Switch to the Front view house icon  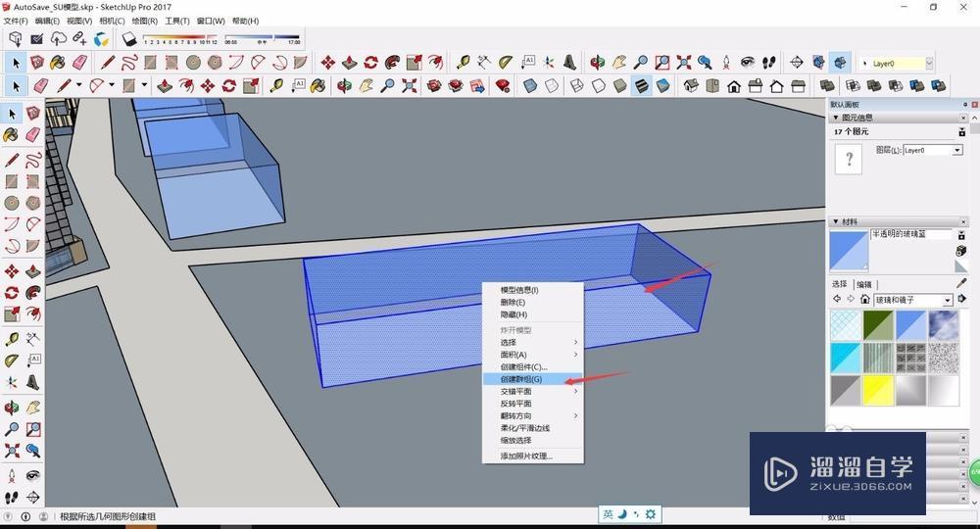click(x=734, y=85)
